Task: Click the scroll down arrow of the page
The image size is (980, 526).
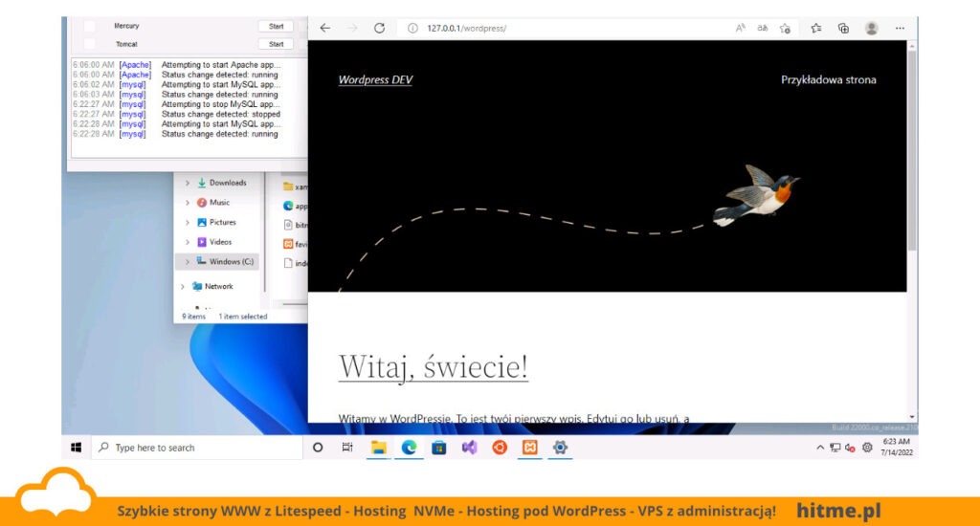Action: click(x=912, y=417)
